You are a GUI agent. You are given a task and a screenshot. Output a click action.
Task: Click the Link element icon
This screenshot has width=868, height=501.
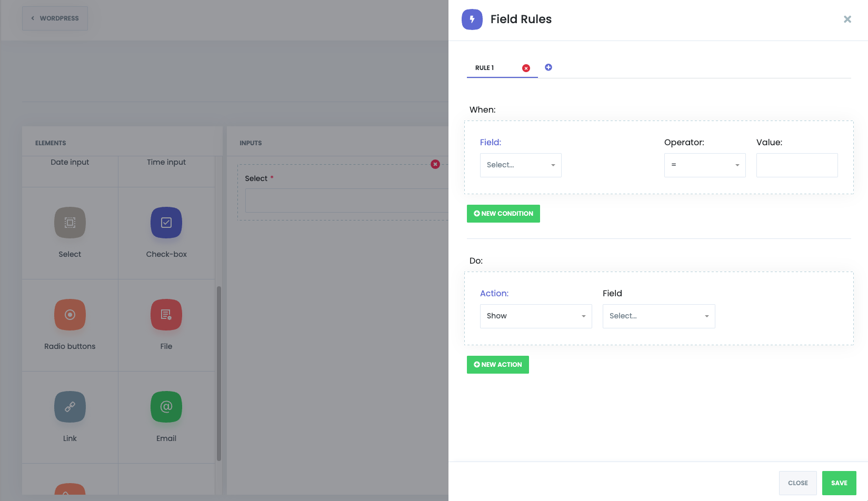click(x=69, y=407)
